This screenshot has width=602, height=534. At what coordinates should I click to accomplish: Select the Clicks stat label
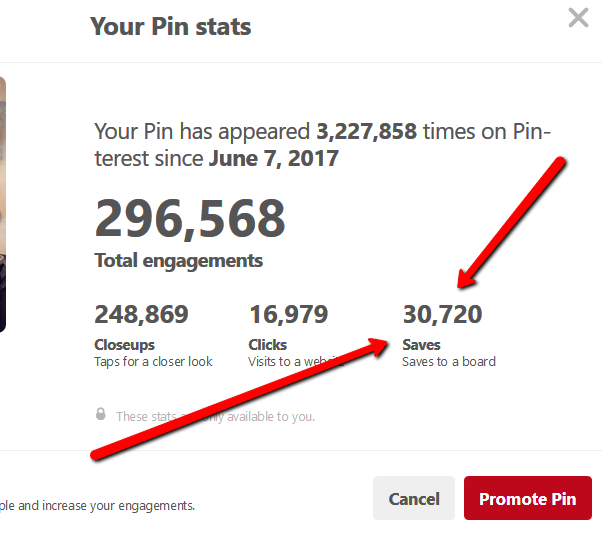point(268,345)
